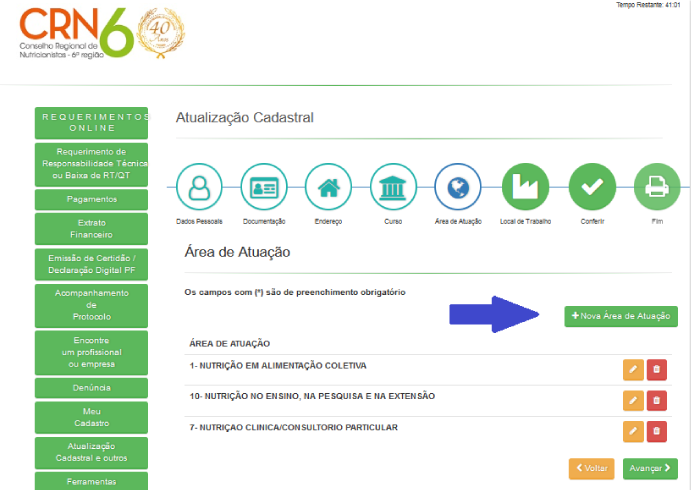Add a Nova Área de Atuação
Screen dimensions: 691x490
pyautogui.click(x=621, y=316)
